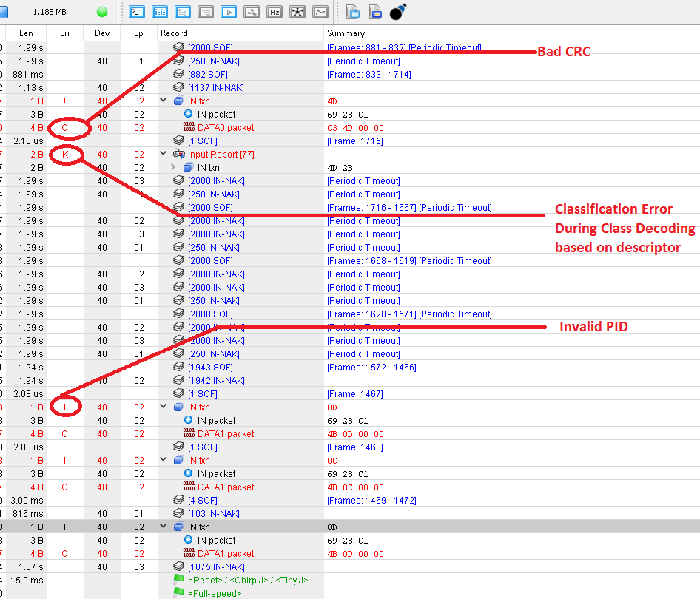The height and width of the screenshot is (599, 700).
Task: Click the 881 ms length cell
Action: (x=27, y=75)
